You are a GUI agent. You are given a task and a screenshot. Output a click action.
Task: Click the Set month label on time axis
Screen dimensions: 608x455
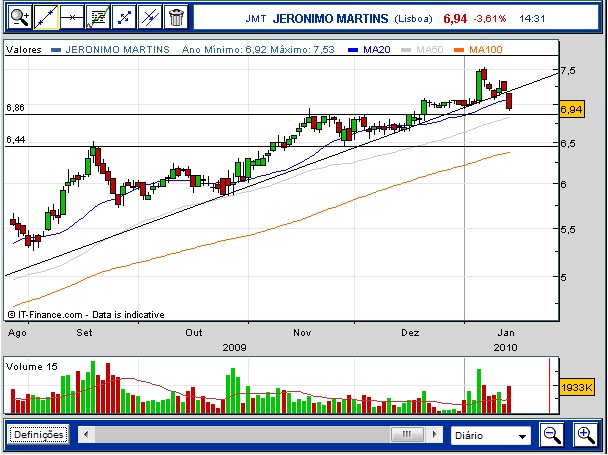click(x=85, y=333)
